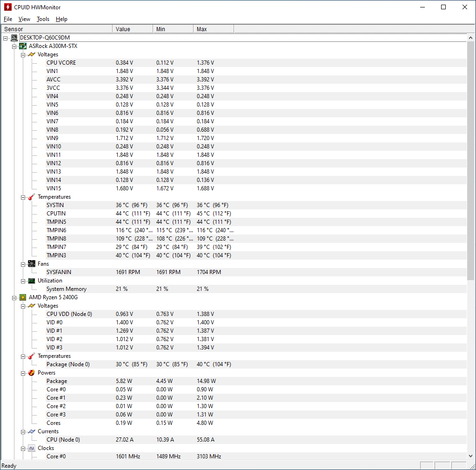Click the Clocks square-wave icon
Viewport: 476px width, 470px height.
32,448
